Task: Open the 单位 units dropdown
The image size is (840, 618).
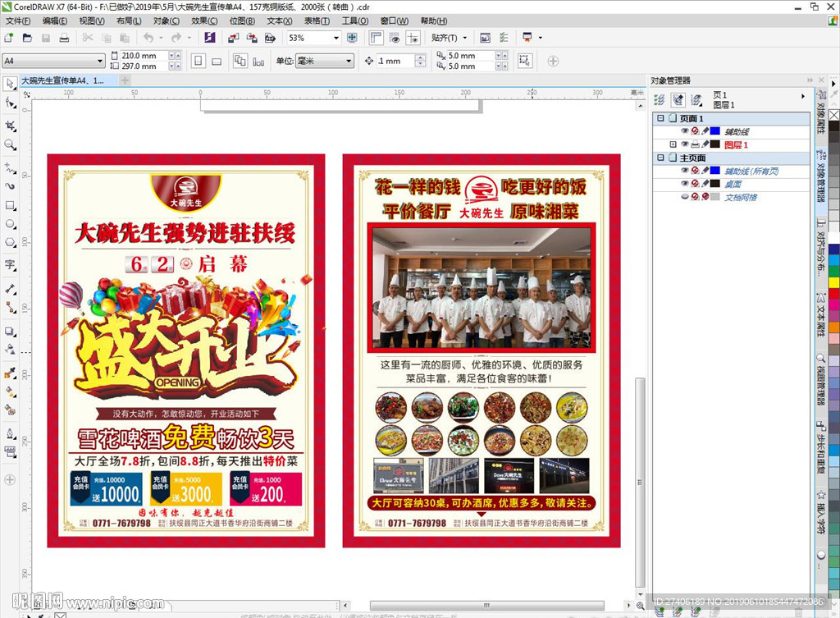Action: coord(349,61)
